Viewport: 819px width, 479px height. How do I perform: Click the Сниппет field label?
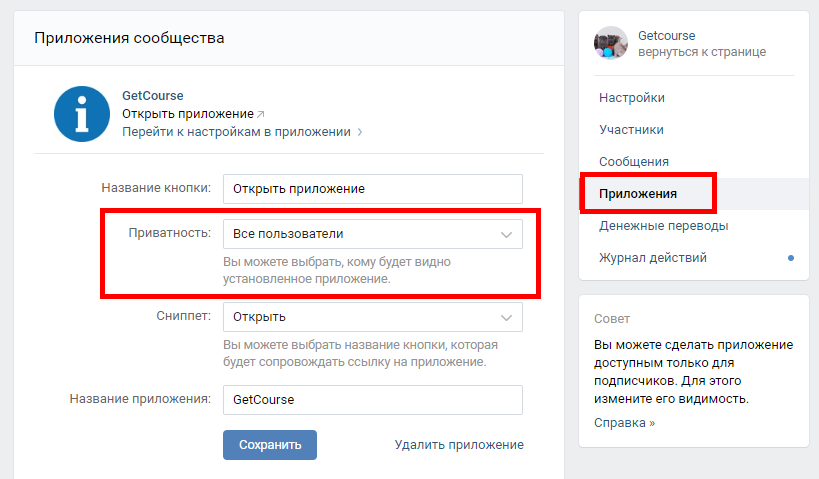pos(183,316)
